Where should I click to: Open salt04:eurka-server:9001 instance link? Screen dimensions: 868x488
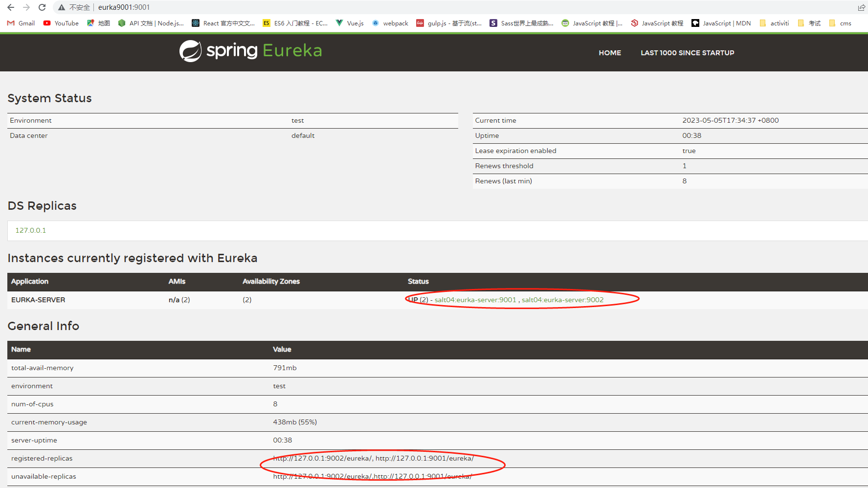[475, 300]
